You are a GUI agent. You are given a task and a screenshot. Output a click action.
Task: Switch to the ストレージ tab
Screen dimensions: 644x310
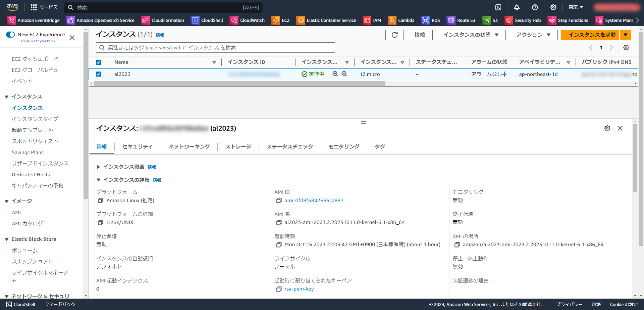[x=238, y=146]
